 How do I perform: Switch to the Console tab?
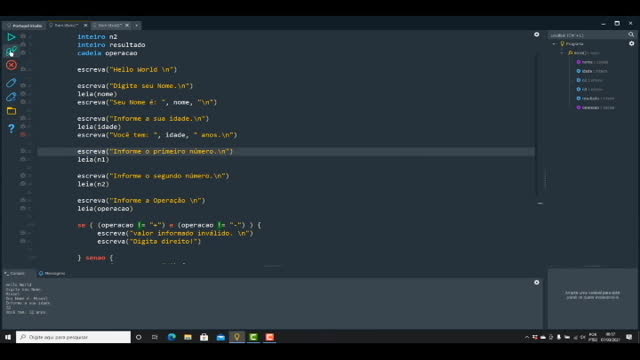click(15, 273)
